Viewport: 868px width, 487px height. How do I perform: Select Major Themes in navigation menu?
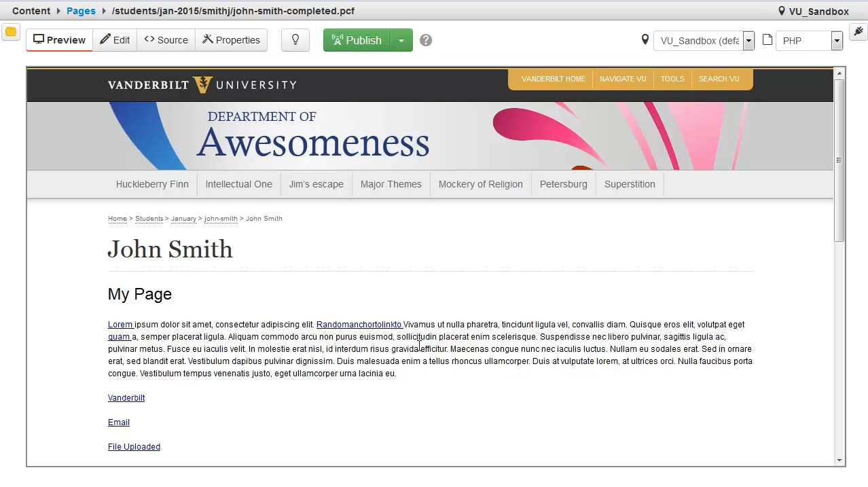(391, 184)
